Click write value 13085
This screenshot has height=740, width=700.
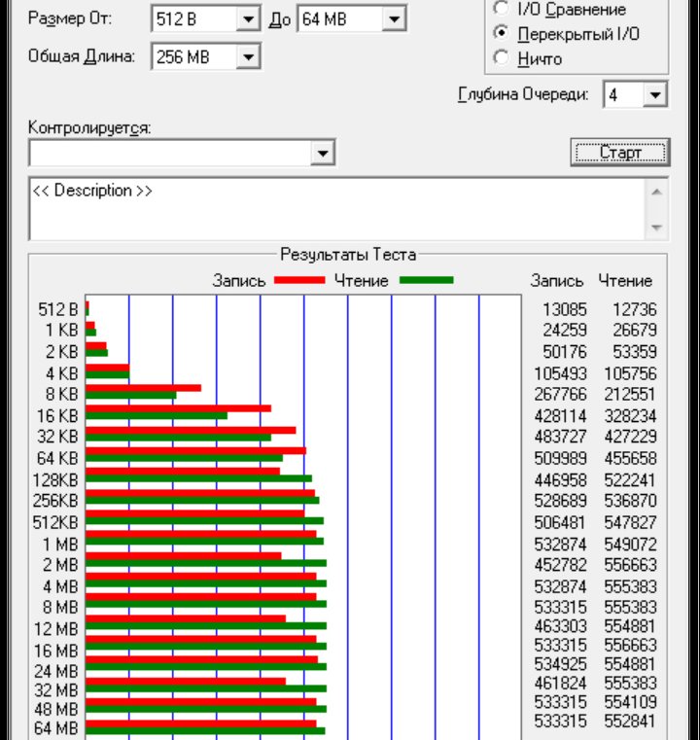pos(565,309)
